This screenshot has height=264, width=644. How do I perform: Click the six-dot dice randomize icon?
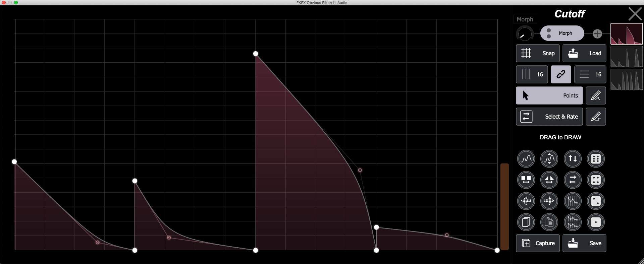596,159
